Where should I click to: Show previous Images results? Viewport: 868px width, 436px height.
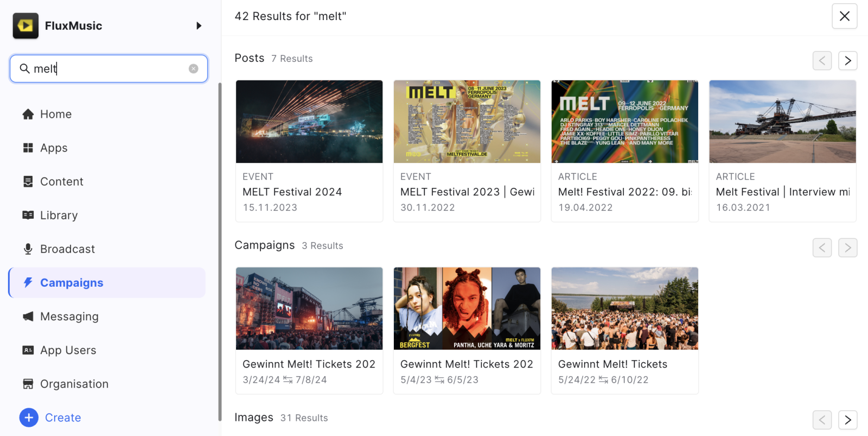(822, 420)
